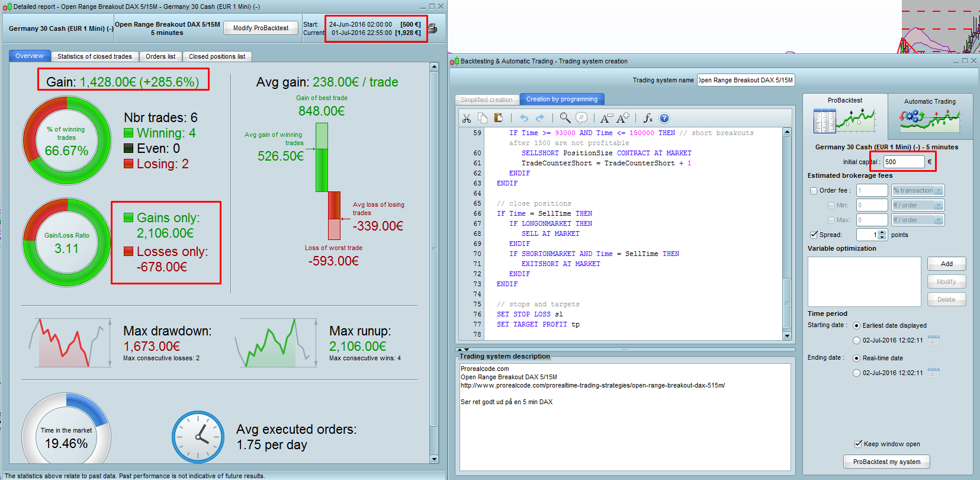Click the blue help question mark icon
This screenshot has width=980, height=480.
tap(664, 118)
